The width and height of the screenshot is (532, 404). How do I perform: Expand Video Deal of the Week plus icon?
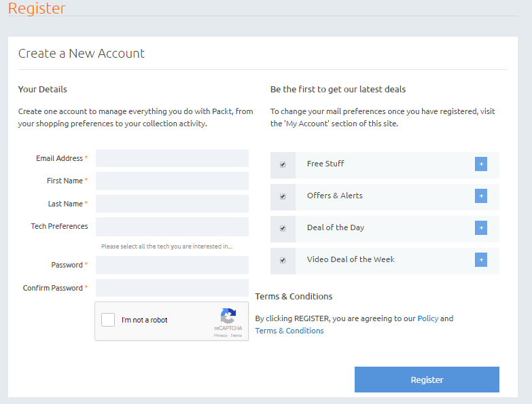481,259
